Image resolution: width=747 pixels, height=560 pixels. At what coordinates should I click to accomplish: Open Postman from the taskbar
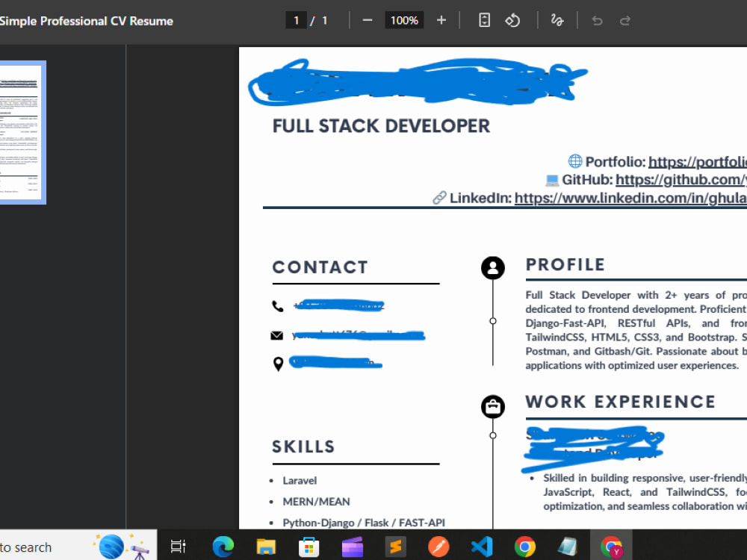coord(438,547)
